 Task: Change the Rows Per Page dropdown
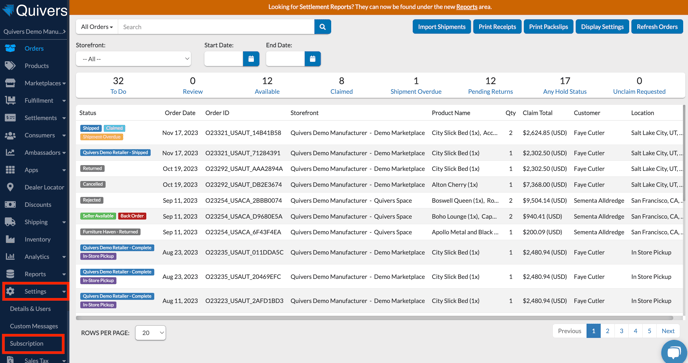[x=150, y=333]
